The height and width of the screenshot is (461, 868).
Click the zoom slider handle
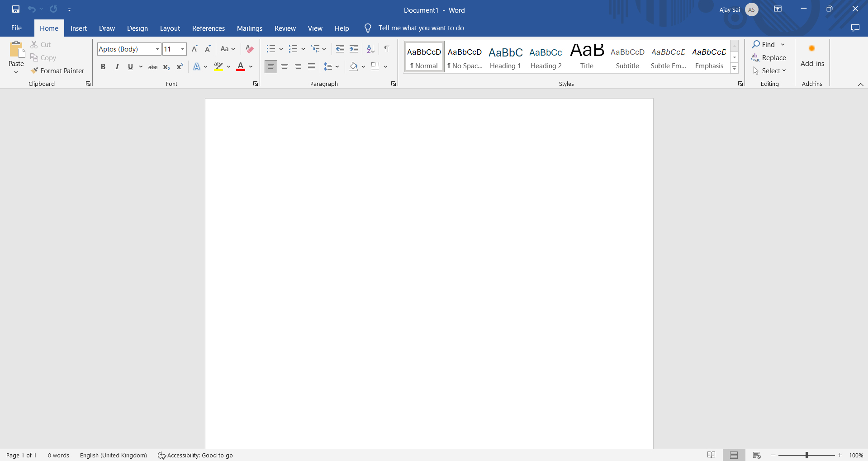point(806,455)
